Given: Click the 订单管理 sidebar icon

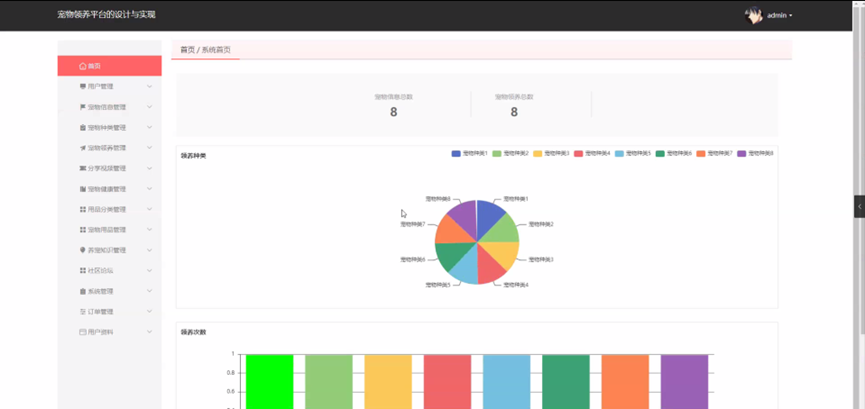Looking at the screenshot, I should click(x=83, y=311).
